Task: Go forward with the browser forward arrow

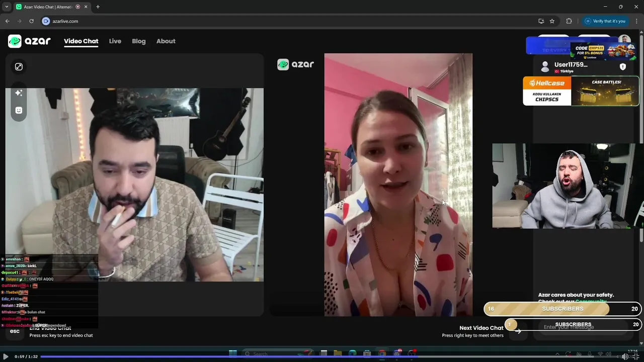Action: 20,21
